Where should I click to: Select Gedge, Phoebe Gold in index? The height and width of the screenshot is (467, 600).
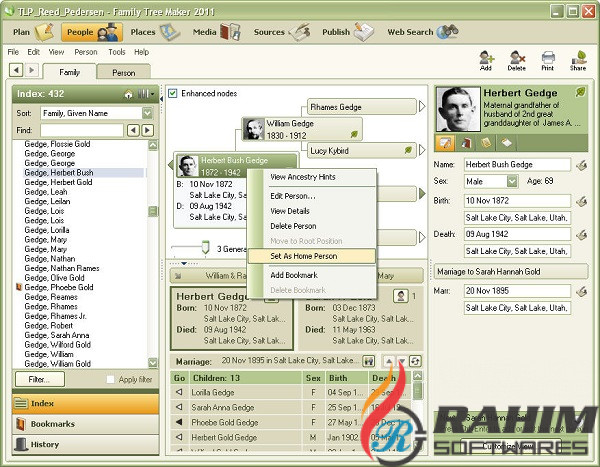pyautogui.click(x=59, y=287)
